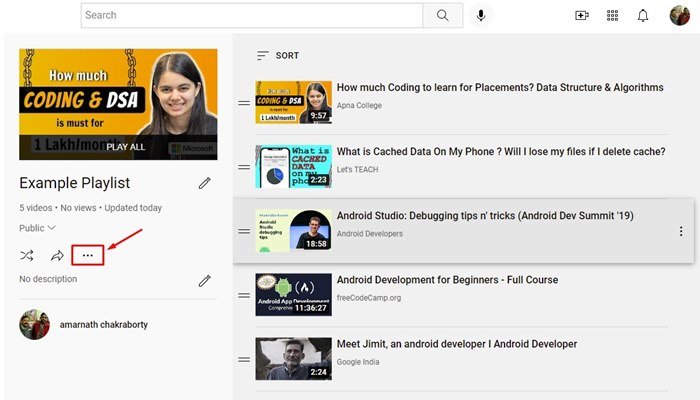
Task: Share the playlist arrow icon
Action: [57, 255]
